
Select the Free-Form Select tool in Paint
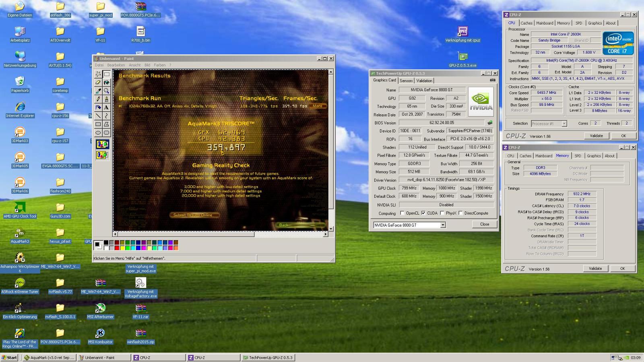(98, 74)
